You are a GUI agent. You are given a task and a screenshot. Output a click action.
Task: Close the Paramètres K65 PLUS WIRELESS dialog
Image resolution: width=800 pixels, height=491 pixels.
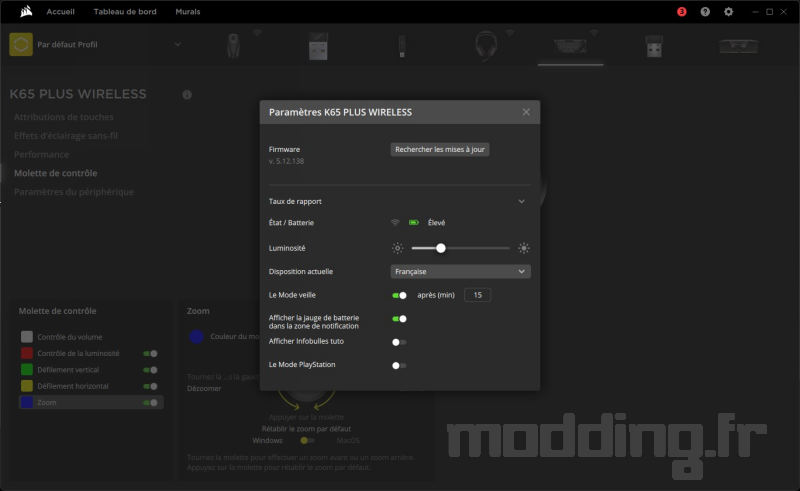point(526,112)
